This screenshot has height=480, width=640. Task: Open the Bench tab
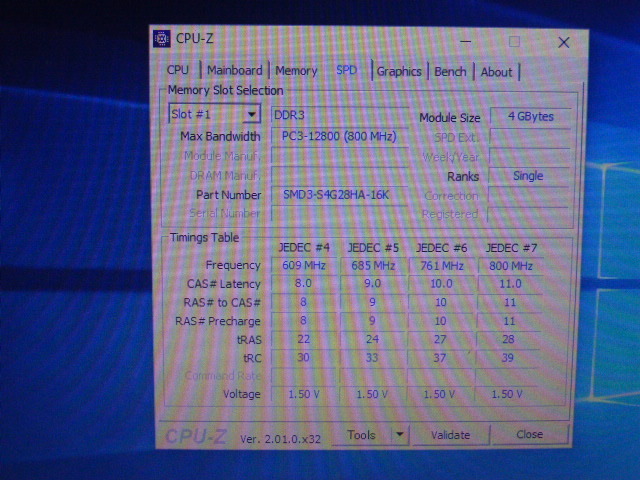pyautogui.click(x=450, y=72)
